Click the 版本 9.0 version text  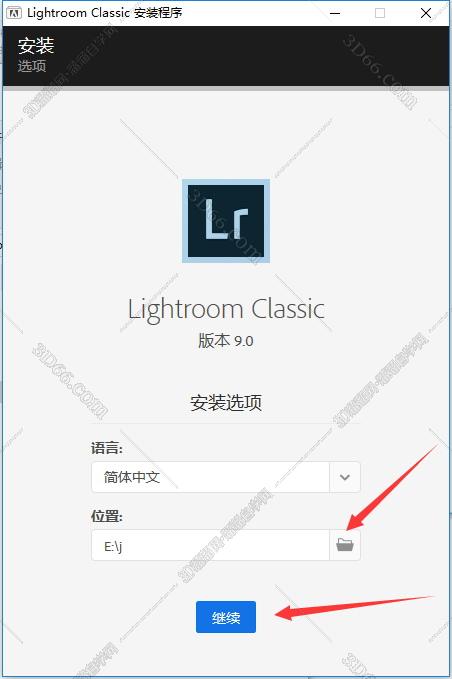click(x=226, y=341)
